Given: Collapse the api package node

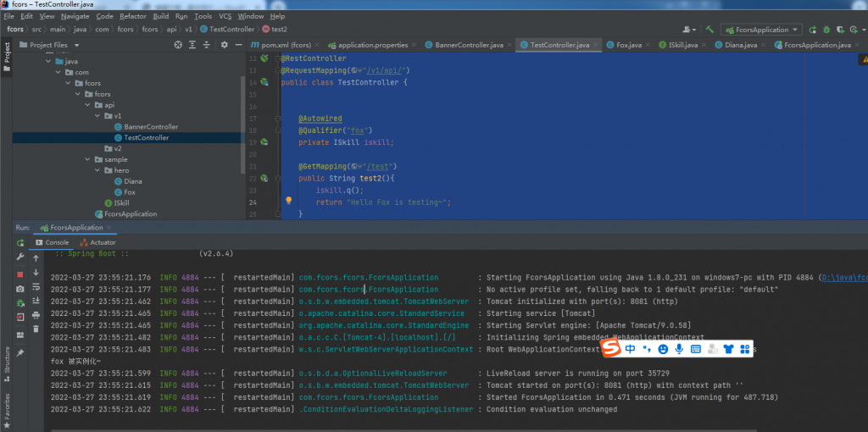Looking at the screenshot, I should pyautogui.click(x=88, y=105).
